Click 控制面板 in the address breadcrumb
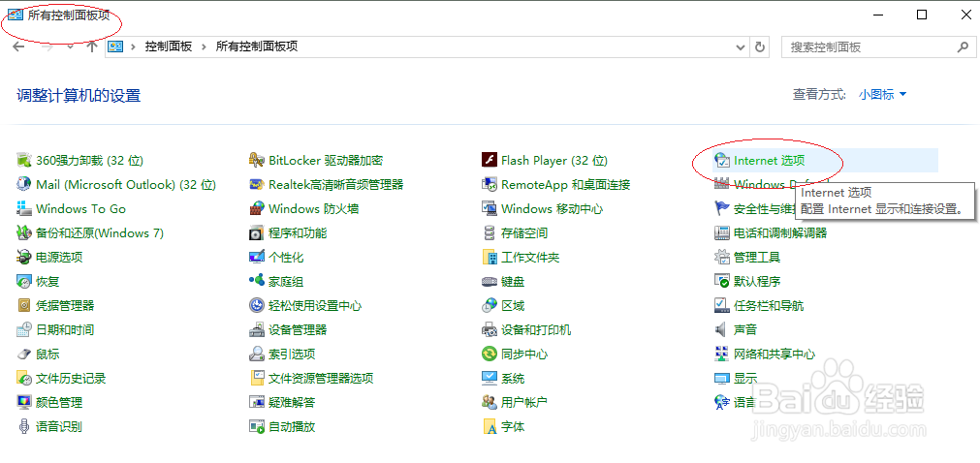Image resolution: width=980 pixels, height=463 pixels. 168,46
